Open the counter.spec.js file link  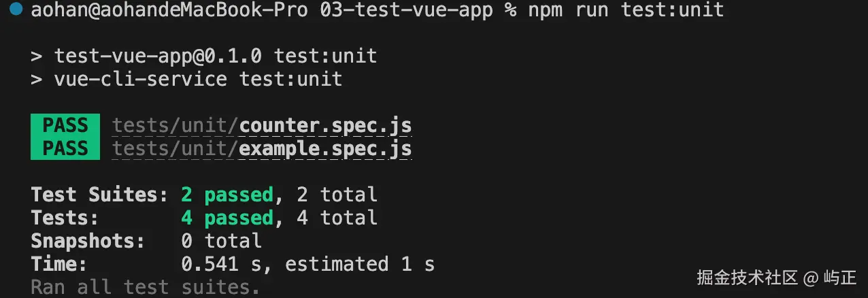(x=325, y=126)
